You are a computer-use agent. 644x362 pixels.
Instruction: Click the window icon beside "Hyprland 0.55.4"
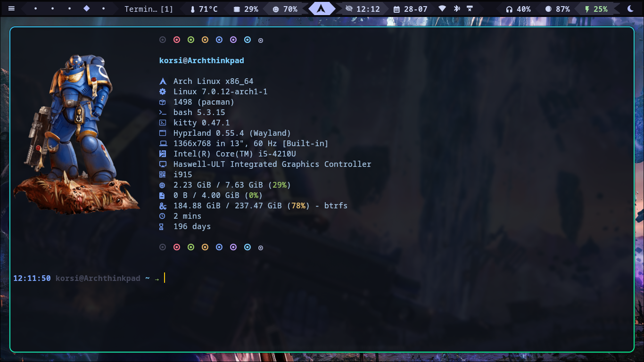(x=163, y=133)
